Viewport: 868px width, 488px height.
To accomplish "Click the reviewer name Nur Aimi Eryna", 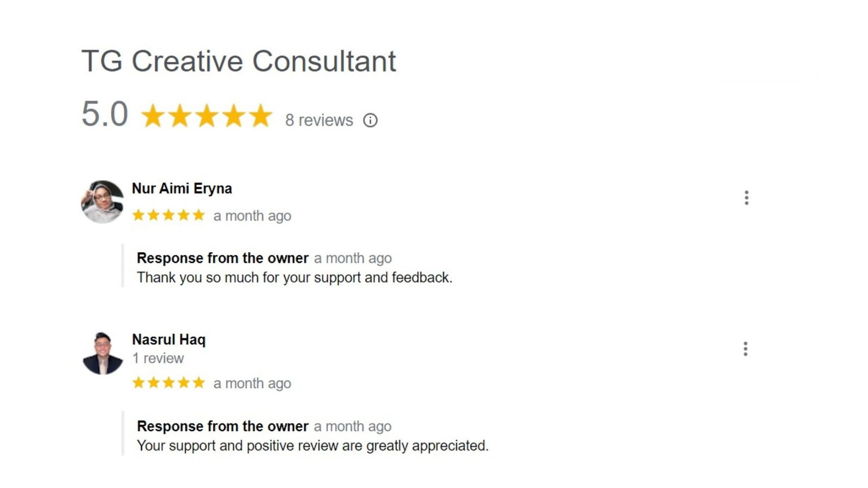I will coord(182,188).
